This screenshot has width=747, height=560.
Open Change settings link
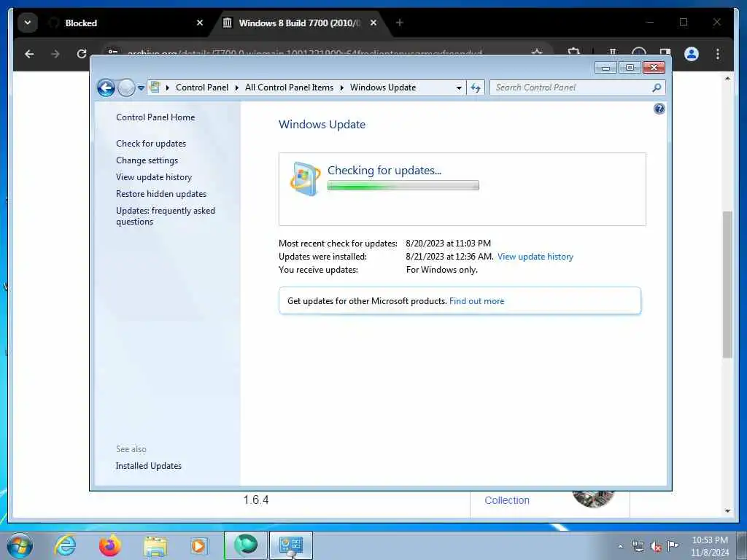tap(147, 160)
